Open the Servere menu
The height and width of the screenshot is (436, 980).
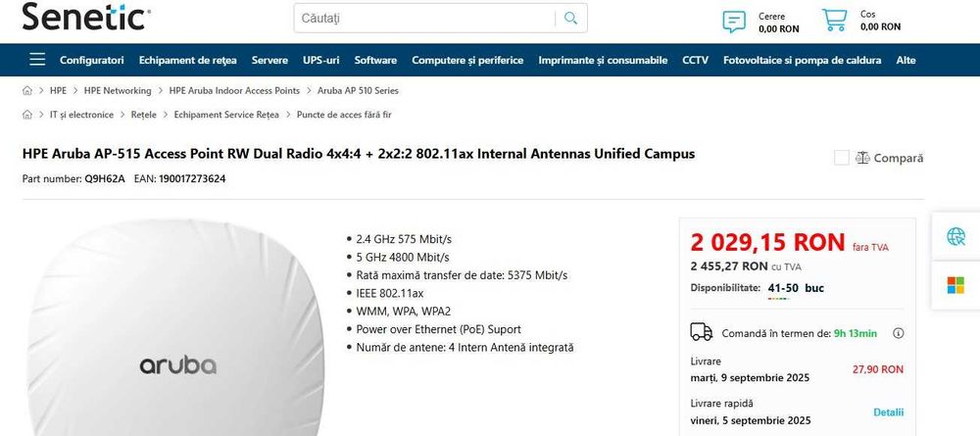[269, 60]
